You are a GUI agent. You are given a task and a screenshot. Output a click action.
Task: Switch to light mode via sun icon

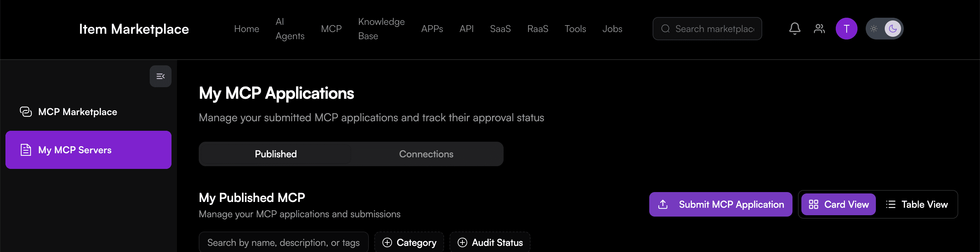(x=874, y=29)
